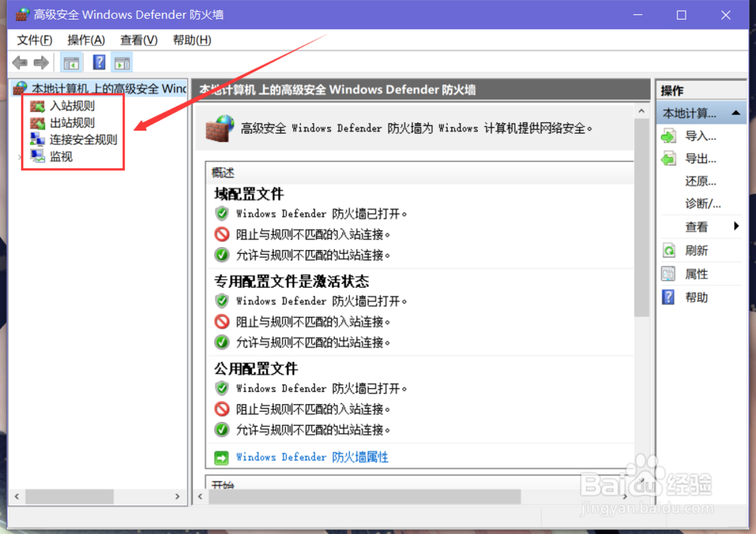Open the 操作(A) menu
The height and width of the screenshot is (534, 756).
tap(86, 40)
